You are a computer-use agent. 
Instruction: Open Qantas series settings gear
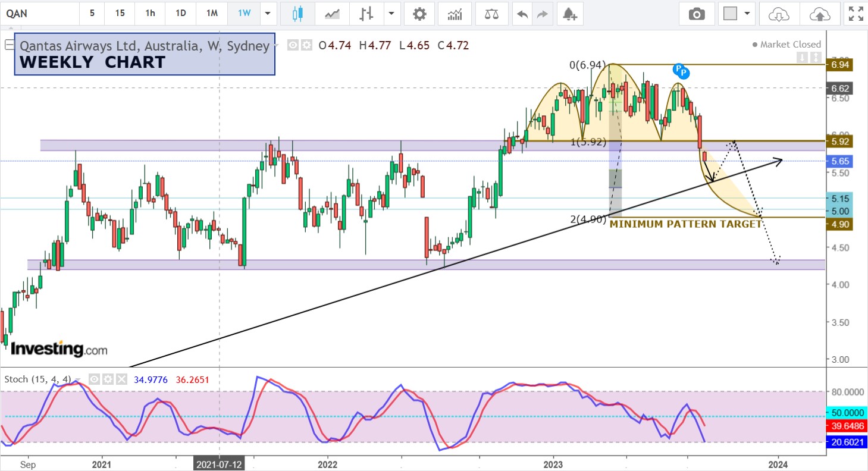tap(306, 45)
